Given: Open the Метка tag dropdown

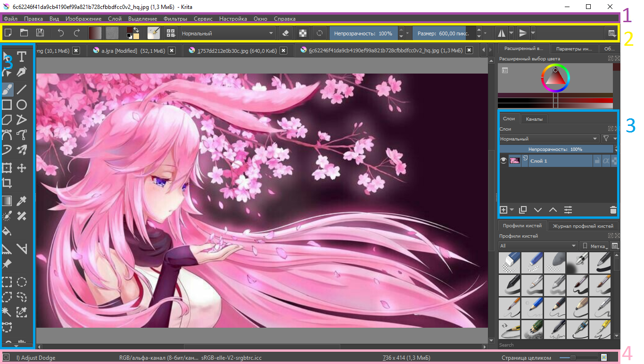Looking at the screenshot, I should click(x=594, y=246).
